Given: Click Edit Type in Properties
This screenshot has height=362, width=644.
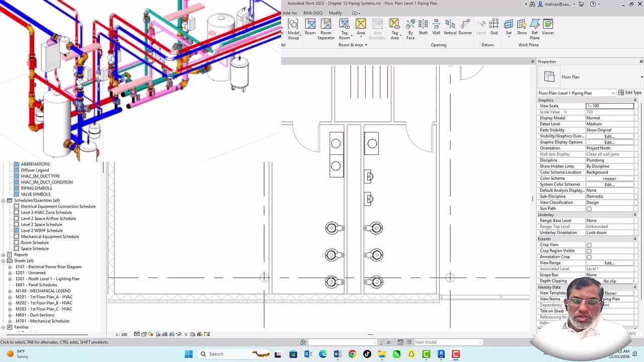Looking at the screenshot, I should 629,93.
